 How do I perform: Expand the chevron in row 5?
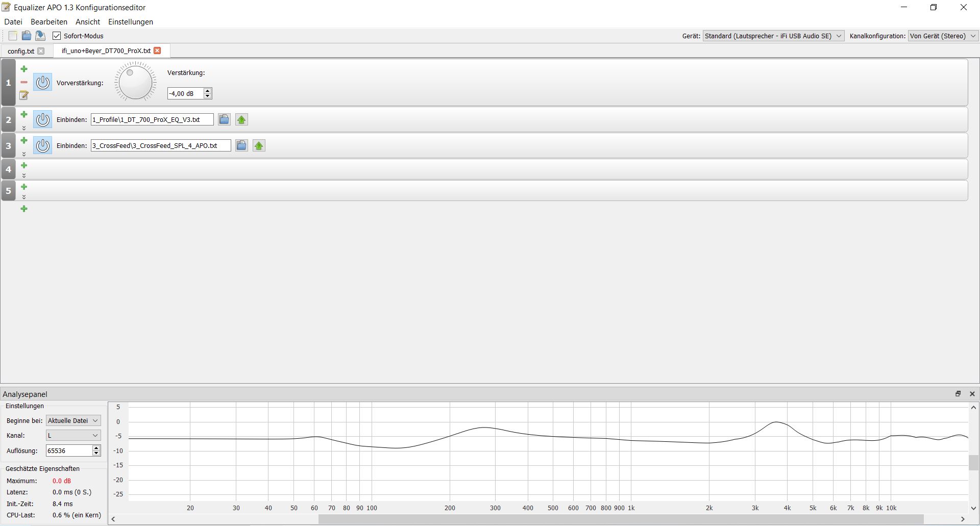(24, 196)
